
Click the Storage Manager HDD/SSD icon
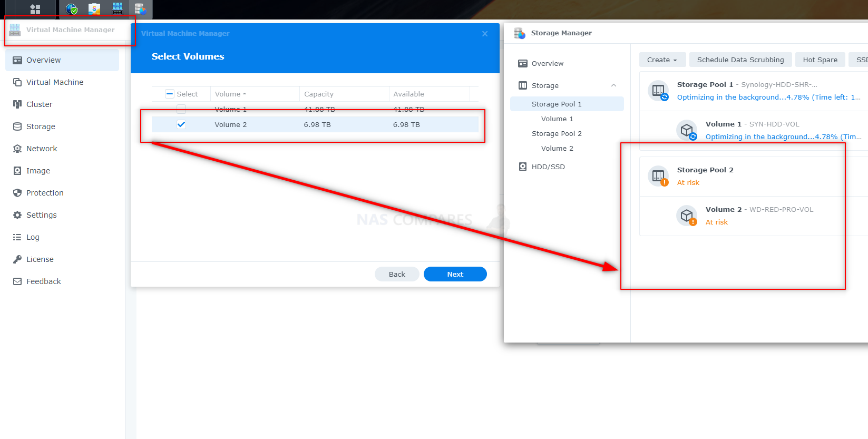pyautogui.click(x=523, y=167)
